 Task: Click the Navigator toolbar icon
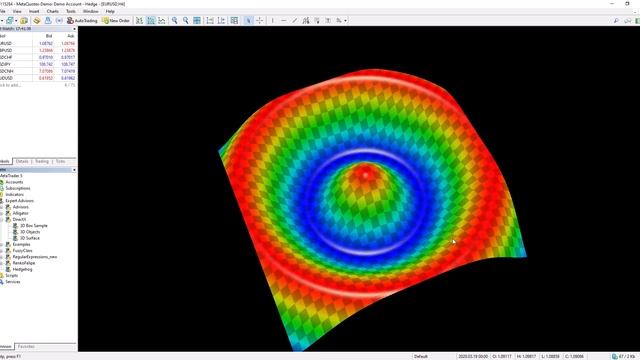point(48,20)
